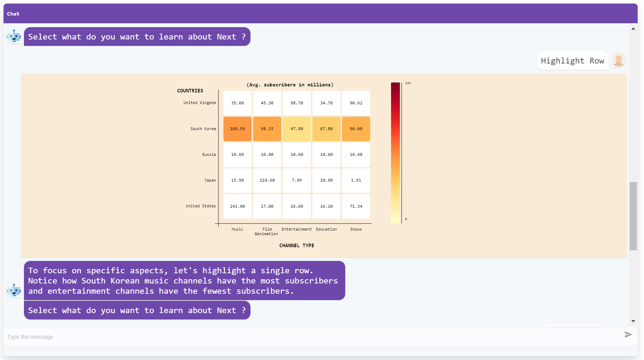
Task: Select the South Korea Music cell 109.59
Action: 237,129
